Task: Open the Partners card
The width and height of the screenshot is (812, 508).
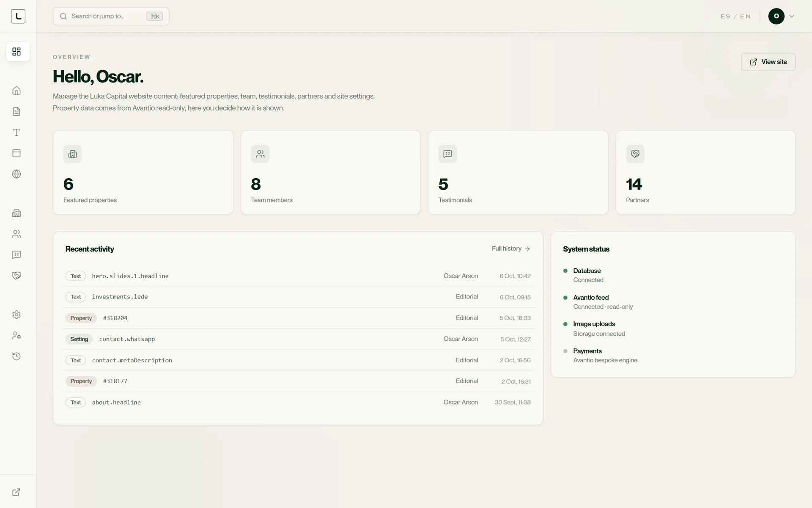Action: tap(705, 172)
